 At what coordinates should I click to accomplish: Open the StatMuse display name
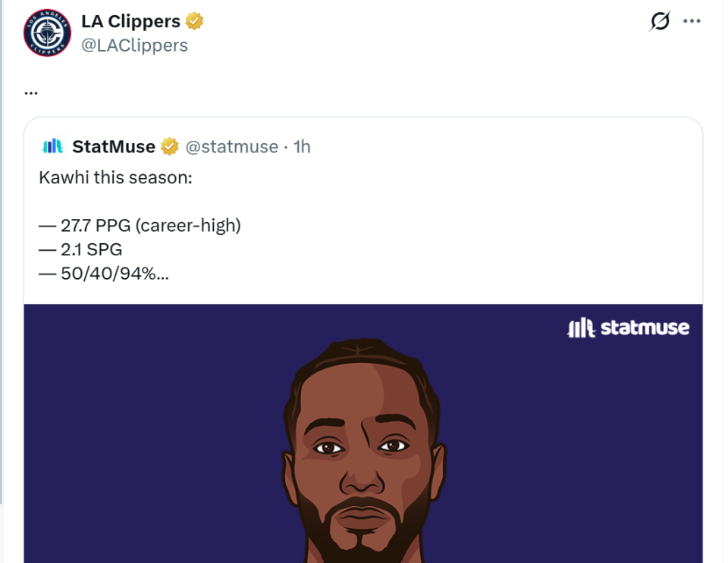(114, 146)
